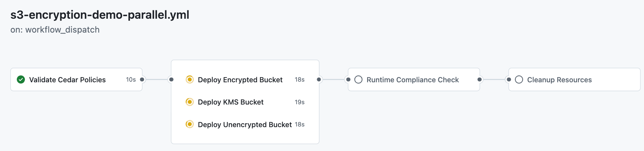Click Deploy KMS Bucket in-progress status icon
The height and width of the screenshot is (151, 644).
190,102
